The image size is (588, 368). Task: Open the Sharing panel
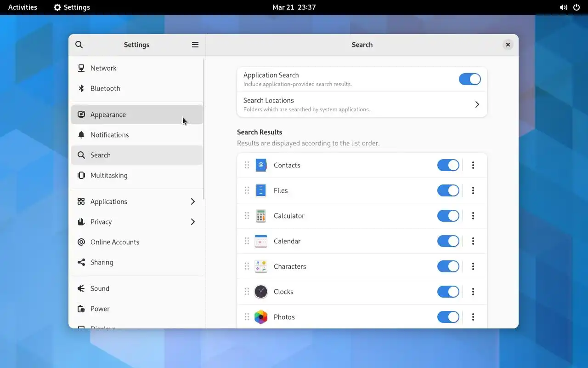click(137, 262)
